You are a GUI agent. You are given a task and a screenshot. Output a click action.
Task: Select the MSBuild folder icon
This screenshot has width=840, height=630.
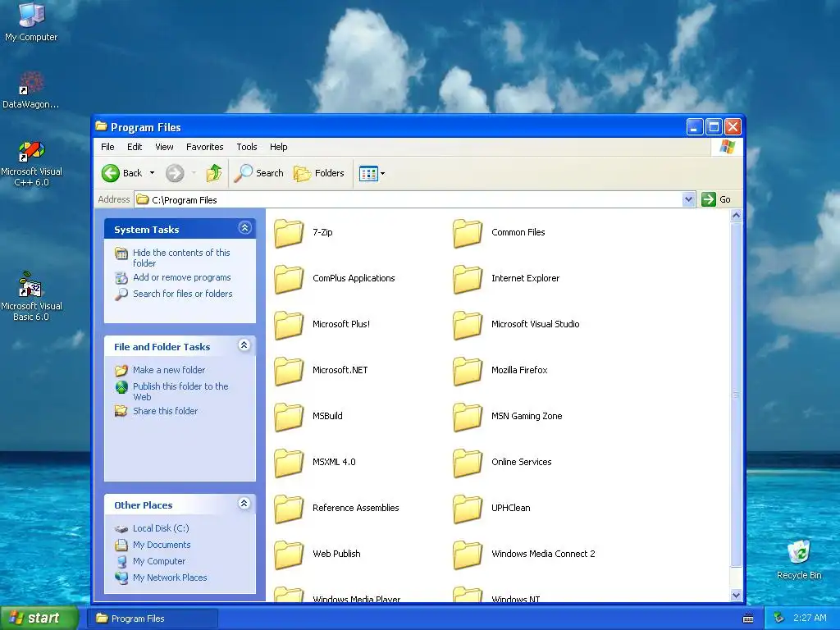(289, 417)
